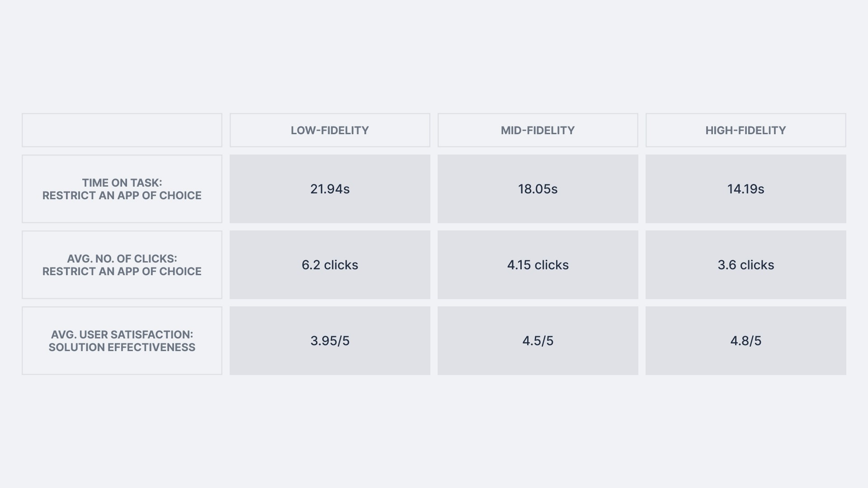The width and height of the screenshot is (868, 488).
Task: Click the 4.15 clicks cell
Action: 538,265
